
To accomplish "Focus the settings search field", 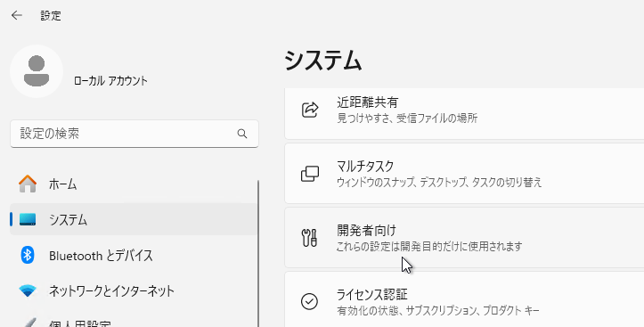I will [135, 134].
